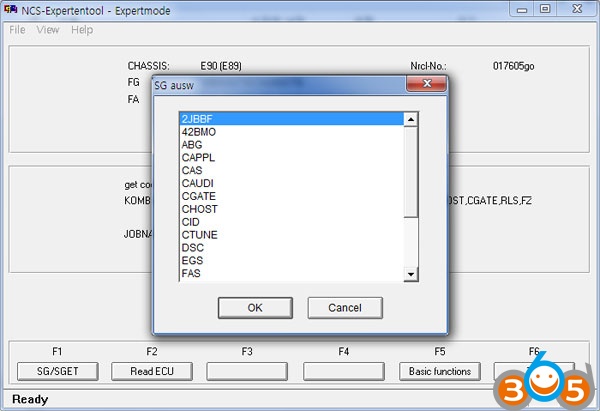Open the Help menu
Image resolution: width=600 pixels, height=411 pixels.
click(x=82, y=30)
